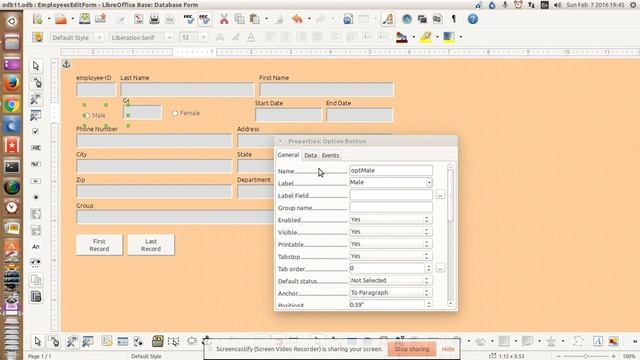
Task: Click the Last Record button
Action: [x=151, y=245]
